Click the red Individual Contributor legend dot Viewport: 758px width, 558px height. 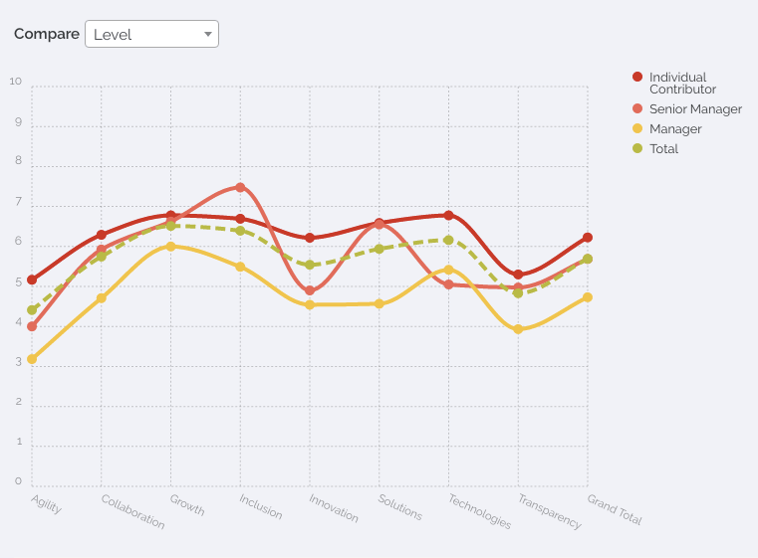[x=637, y=77]
